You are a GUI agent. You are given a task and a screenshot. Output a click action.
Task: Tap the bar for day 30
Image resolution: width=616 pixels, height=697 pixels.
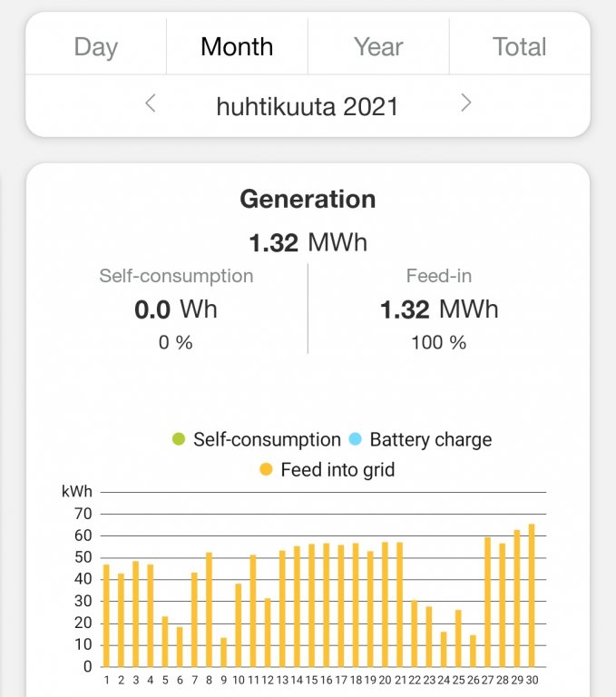(531, 595)
